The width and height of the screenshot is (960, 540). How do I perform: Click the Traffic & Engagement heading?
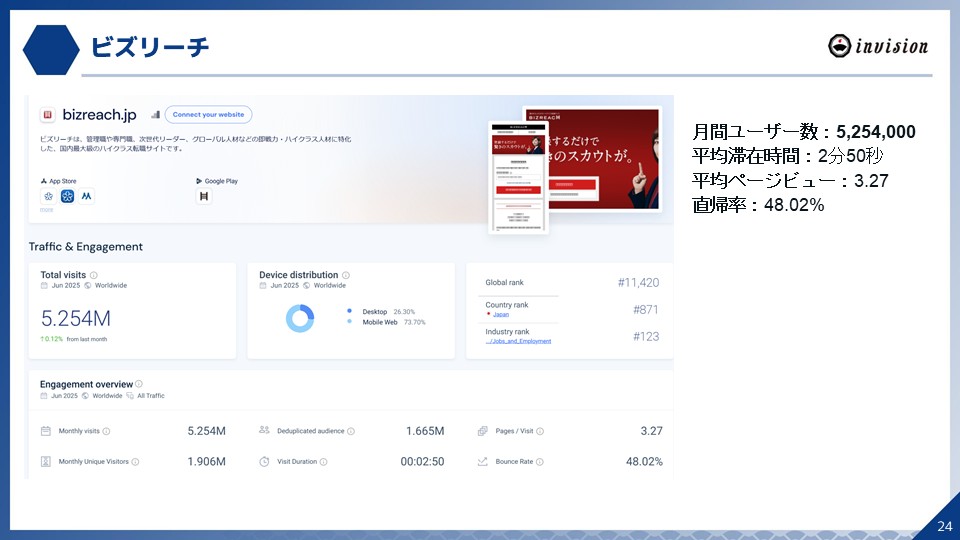coord(86,247)
